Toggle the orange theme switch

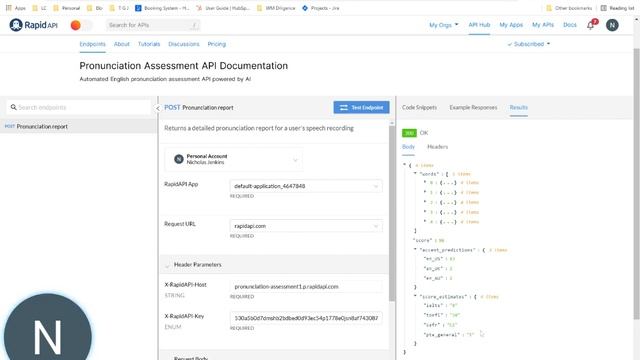(81, 25)
